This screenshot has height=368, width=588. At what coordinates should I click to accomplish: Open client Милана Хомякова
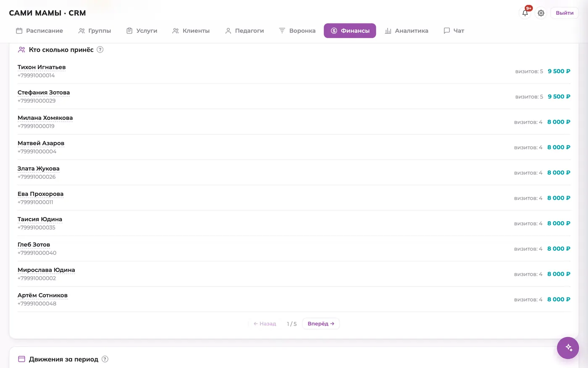(x=45, y=118)
